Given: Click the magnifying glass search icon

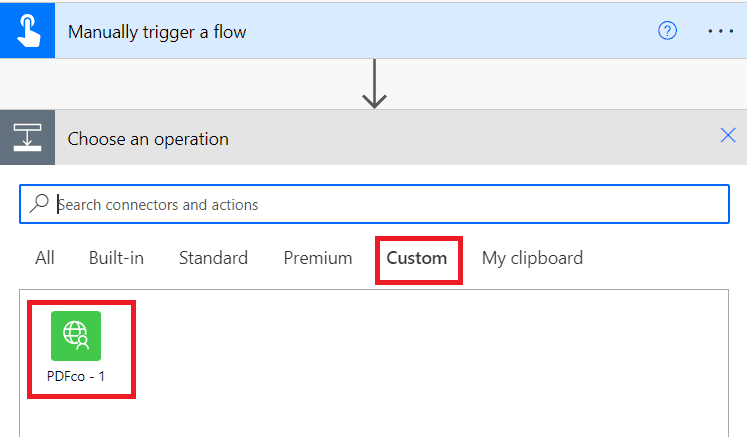Looking at the screenshot, I should click(39, 204).
